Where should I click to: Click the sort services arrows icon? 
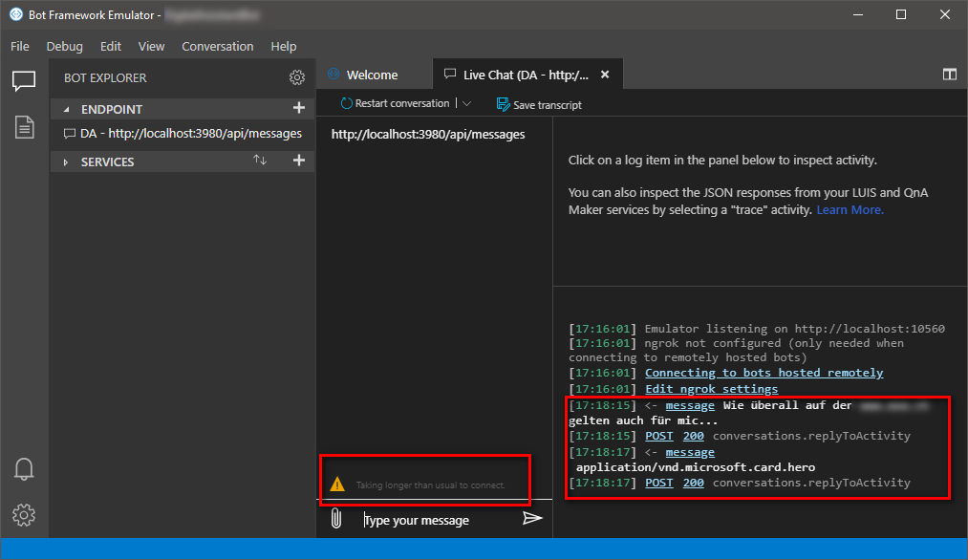(260, 160)
